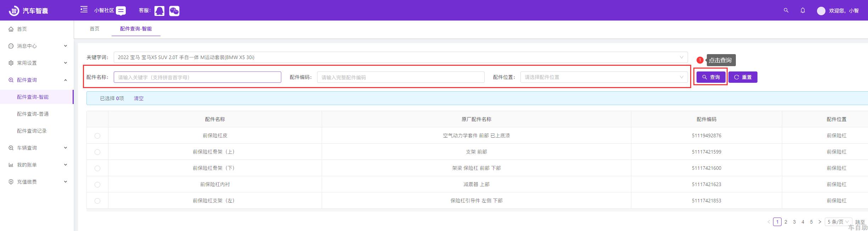Click the 配件查询 magnifier icon in sidebar

(x=11, y=80)
